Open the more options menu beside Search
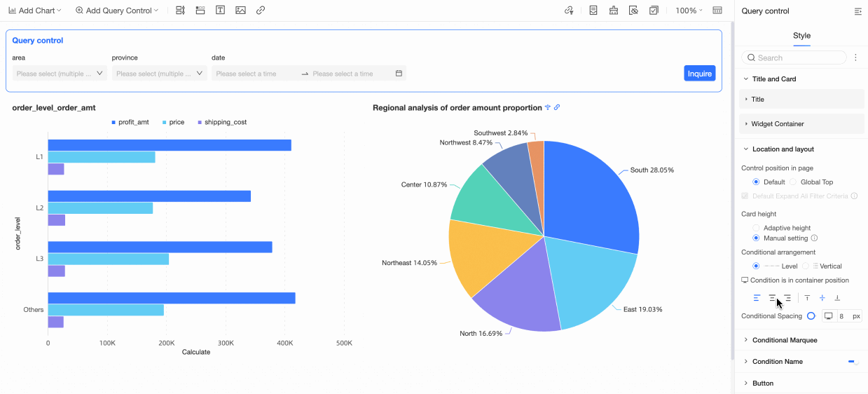 tap(855, 57)
